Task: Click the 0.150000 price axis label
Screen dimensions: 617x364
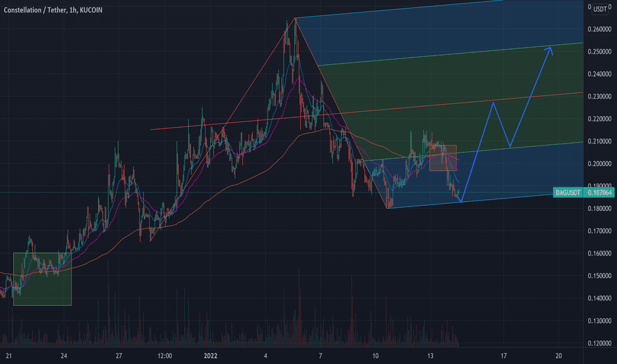Action: pos(599,276)
